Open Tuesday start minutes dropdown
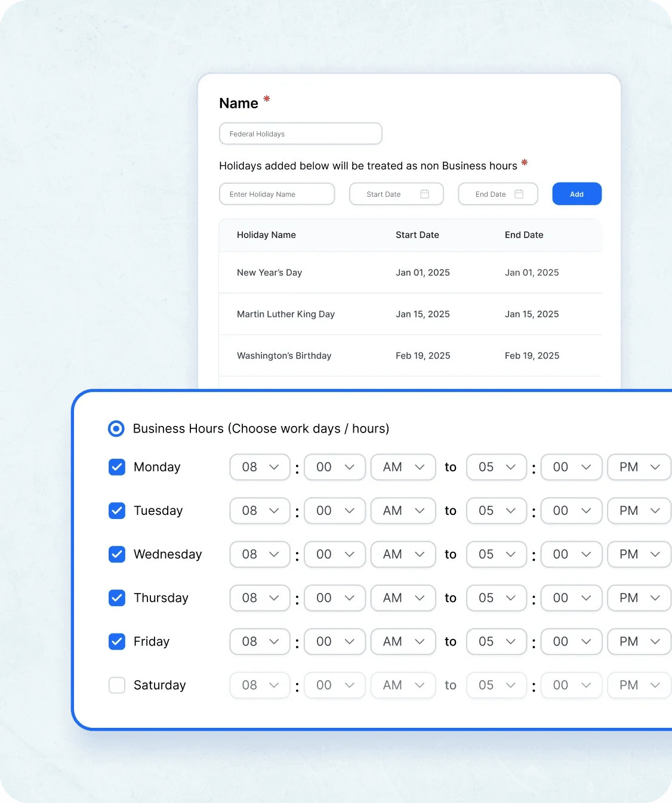This screenshot has width=672, height=803. [x=335, y=511]
